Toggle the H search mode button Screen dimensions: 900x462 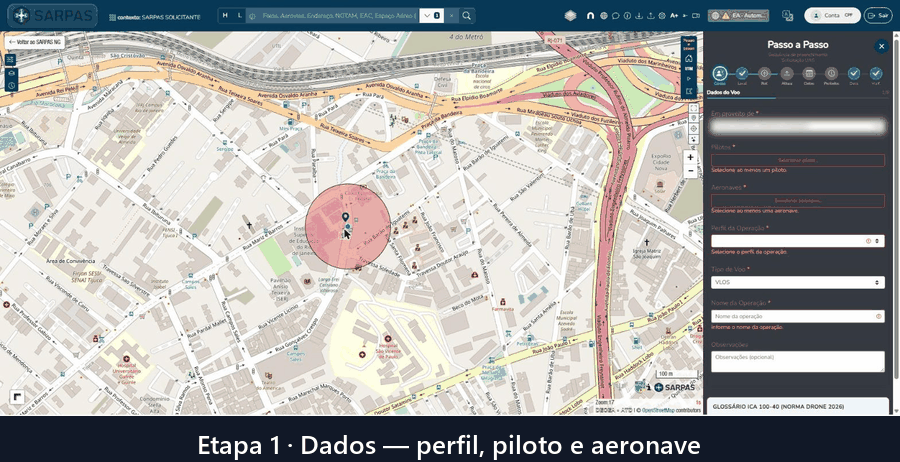225,16
